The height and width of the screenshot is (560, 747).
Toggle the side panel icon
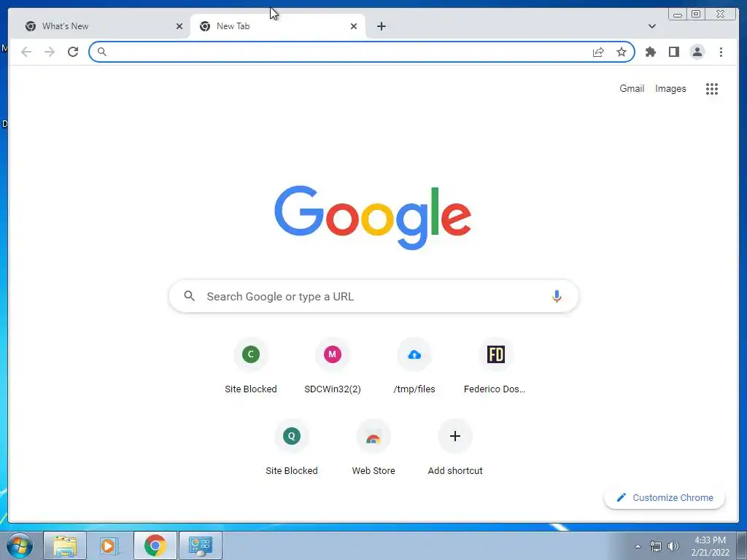point(673,52)
